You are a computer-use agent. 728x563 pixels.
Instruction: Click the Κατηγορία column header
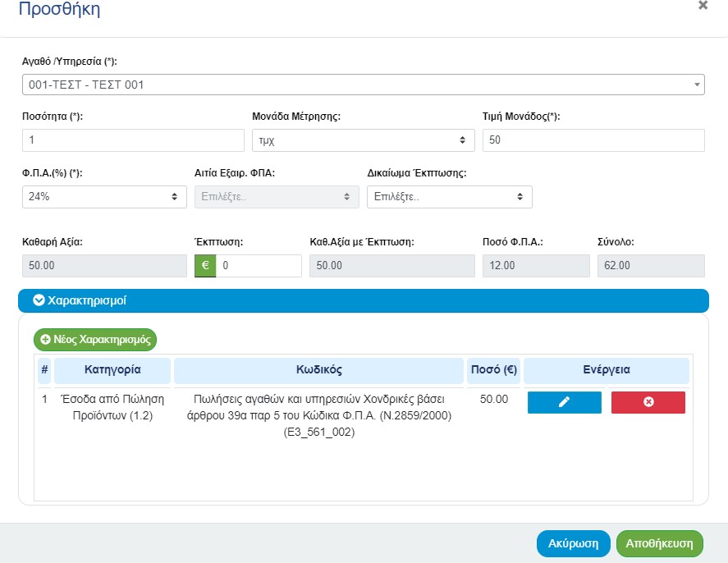[x=112, y=370]
